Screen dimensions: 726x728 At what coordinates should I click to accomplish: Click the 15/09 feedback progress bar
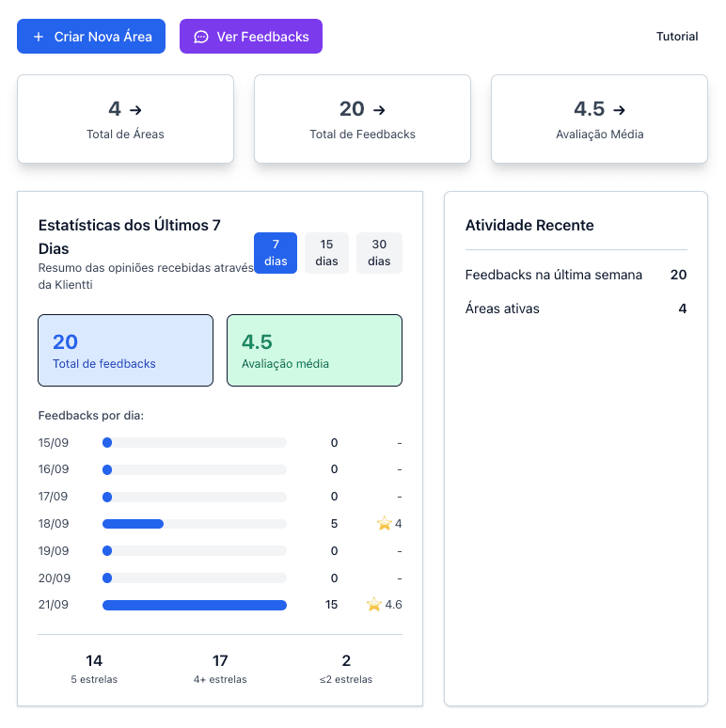coord(195,442)
